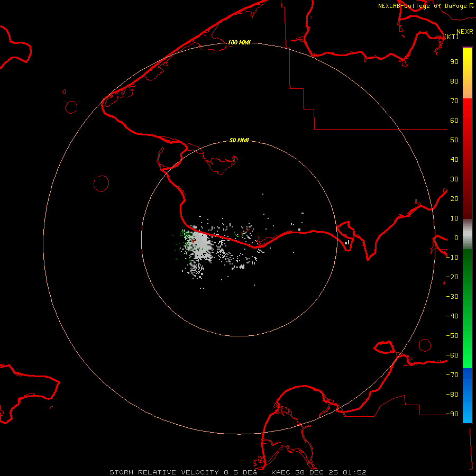476x476 pixels.
Task: Click the 70 value on velocity scale
Action: 454,101
